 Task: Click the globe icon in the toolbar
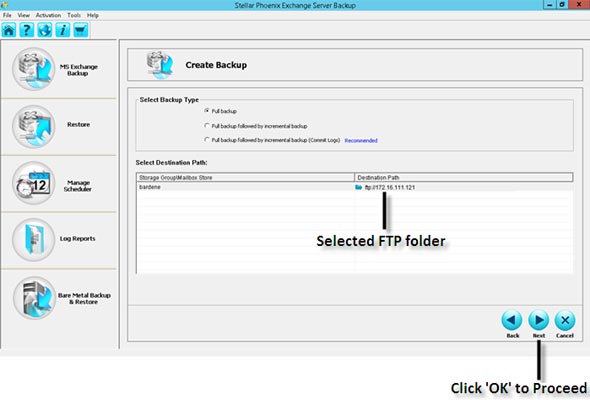(45, 30)
